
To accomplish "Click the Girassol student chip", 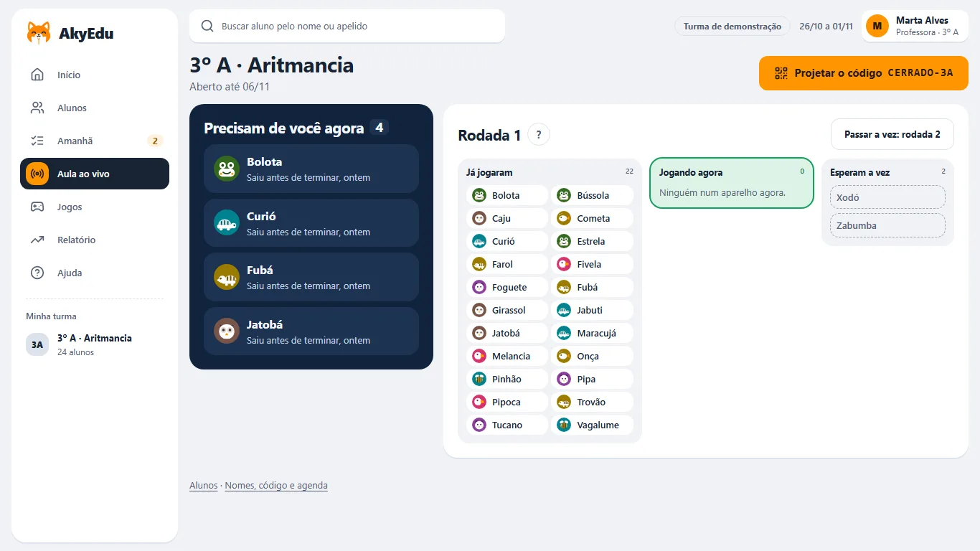I will click(x=507, y=310).
